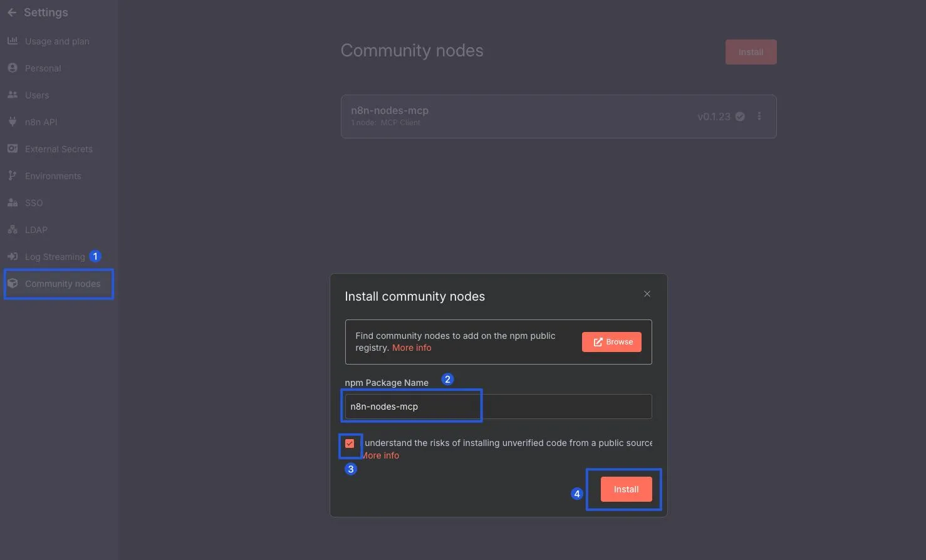Viewport: 926px width, 560px height.
Task: Click the LDAP network icon
Action: [x=12, y=229]
